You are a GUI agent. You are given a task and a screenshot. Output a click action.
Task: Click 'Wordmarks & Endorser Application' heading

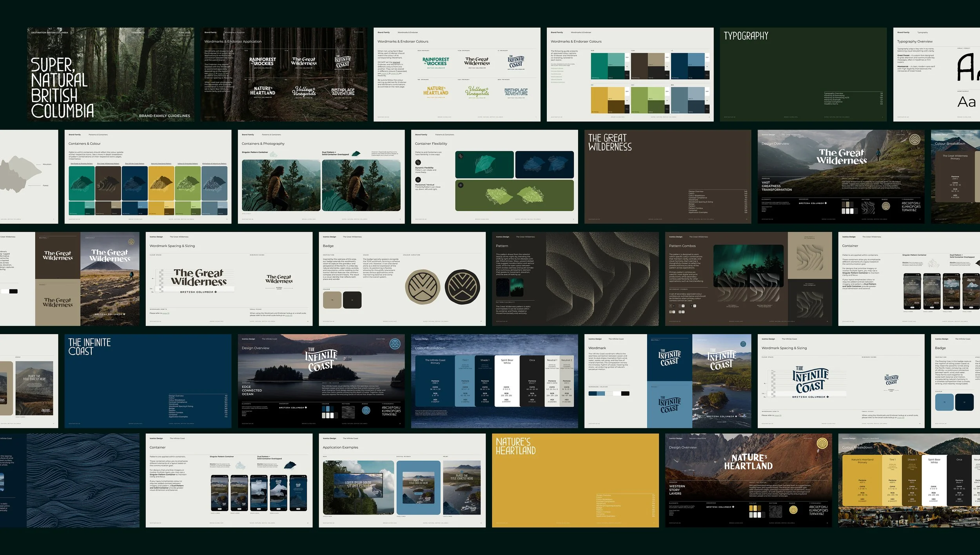coord(233,41)
